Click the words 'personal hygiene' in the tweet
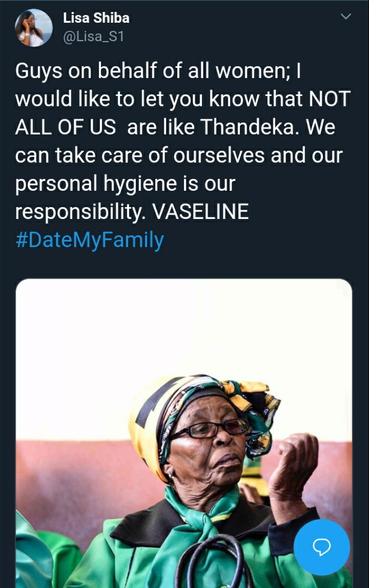The image size is (369, 588). (96, 184)
